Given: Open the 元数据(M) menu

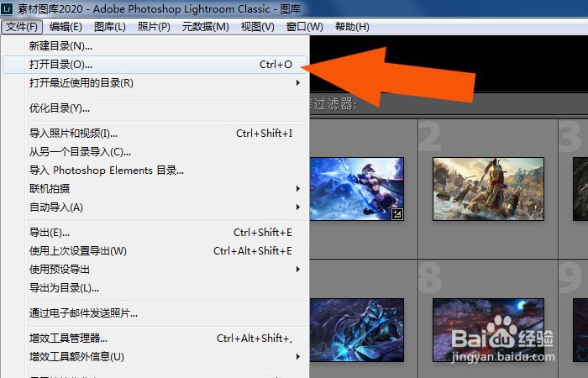Looking at the screenshot, I should click(206, 27).
